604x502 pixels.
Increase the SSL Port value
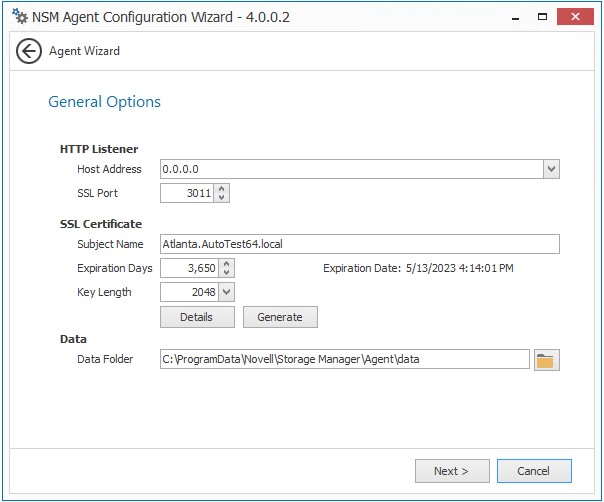222,188
